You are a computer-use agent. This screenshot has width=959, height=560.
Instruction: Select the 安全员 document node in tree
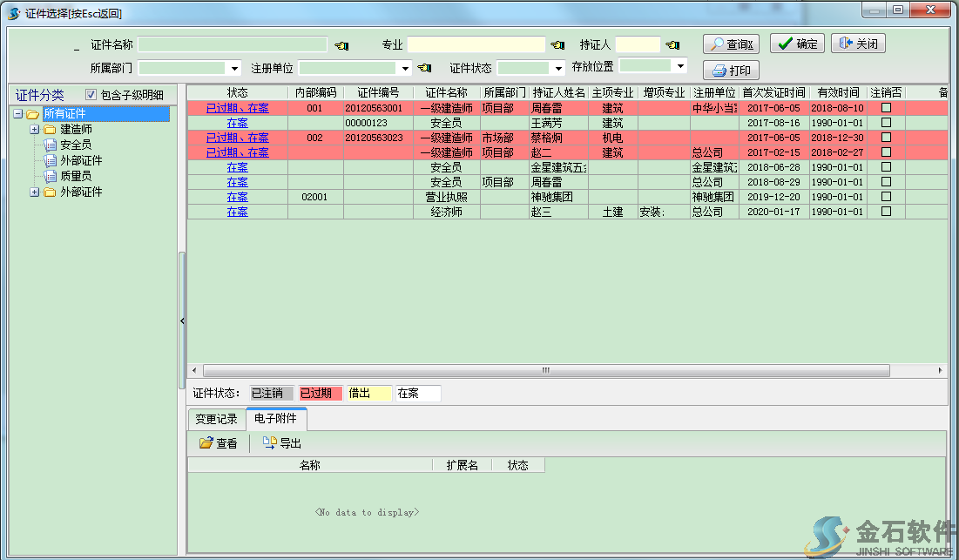pos(75,145)
